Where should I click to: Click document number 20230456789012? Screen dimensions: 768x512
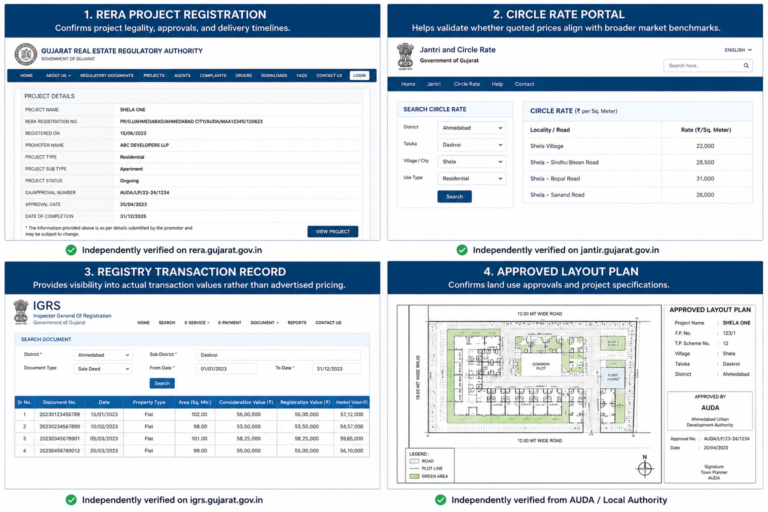click(60, 451)
